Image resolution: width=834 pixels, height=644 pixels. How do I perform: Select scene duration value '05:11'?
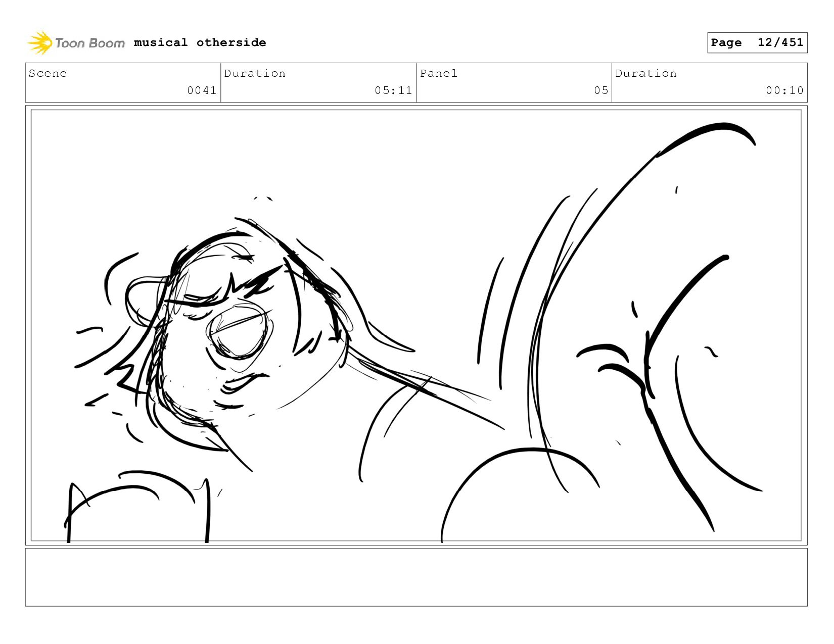393,90
